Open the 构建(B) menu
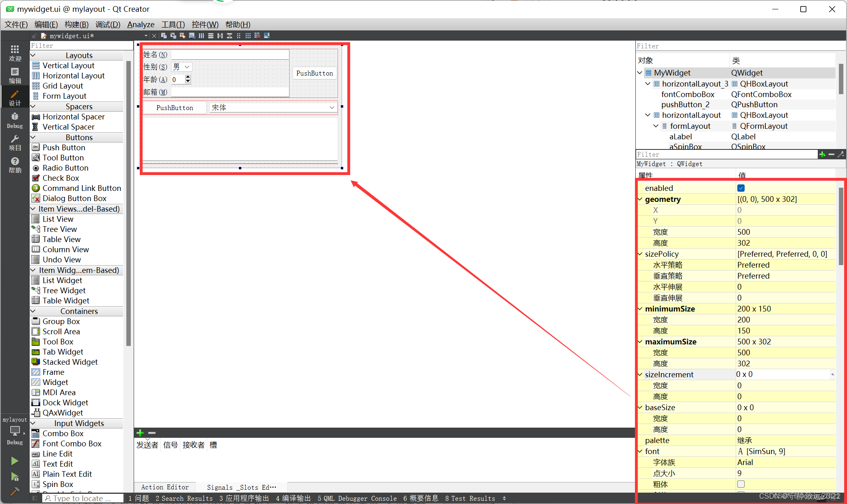Screen dimensions: 847x504 pyautogui.click(x=76, y=24)
